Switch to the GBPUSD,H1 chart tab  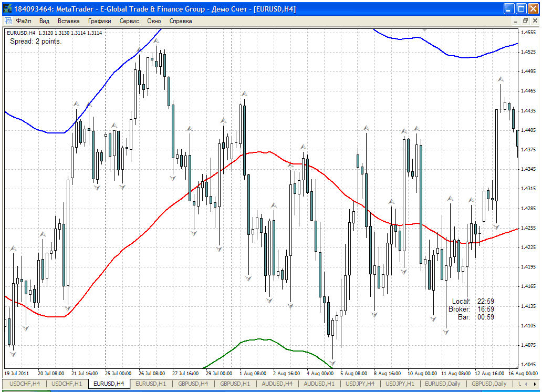pyautogui.click(x=235, y=384)
